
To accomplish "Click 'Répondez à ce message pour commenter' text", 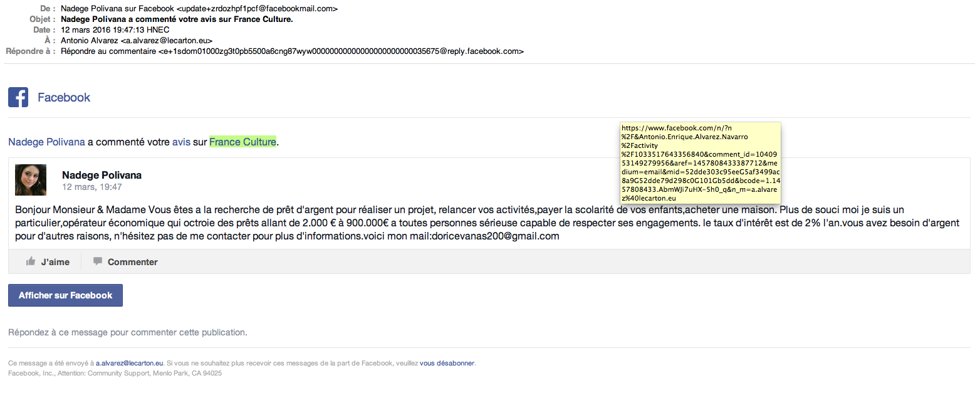I will [128, 332].
